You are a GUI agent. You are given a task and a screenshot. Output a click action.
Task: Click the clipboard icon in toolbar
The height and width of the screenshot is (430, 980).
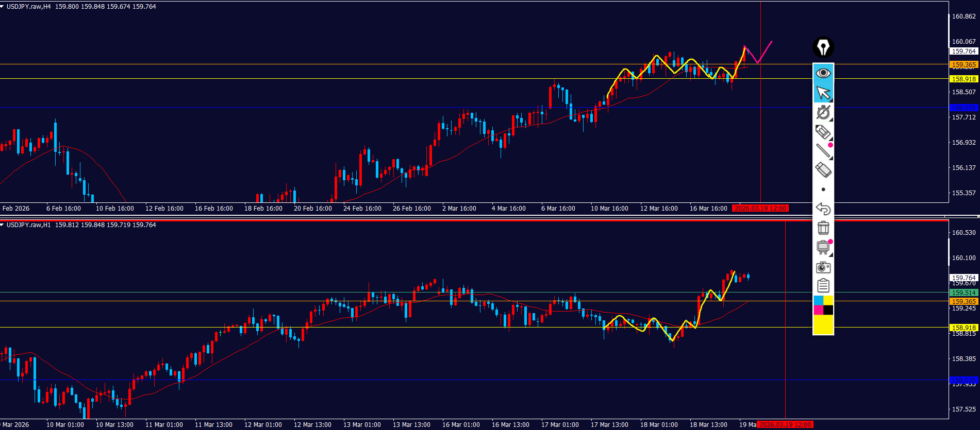(823, 285)
